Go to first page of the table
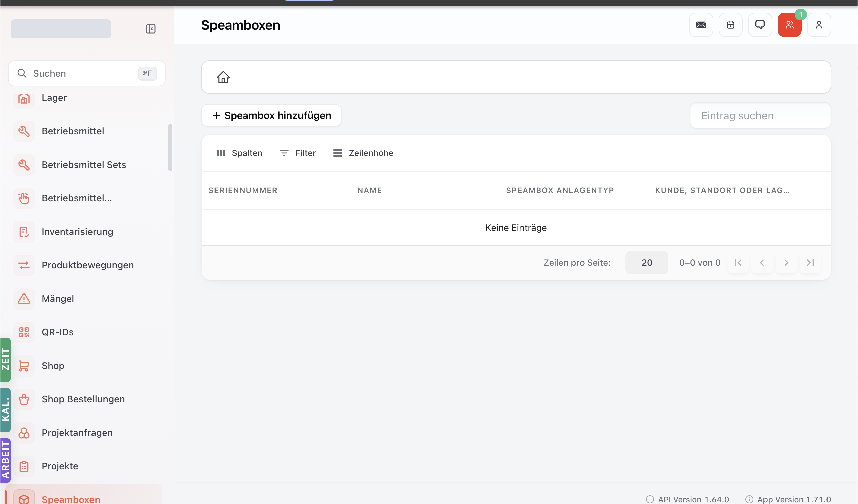Screen dimensions: 858x504 click(x=738, y=263)
